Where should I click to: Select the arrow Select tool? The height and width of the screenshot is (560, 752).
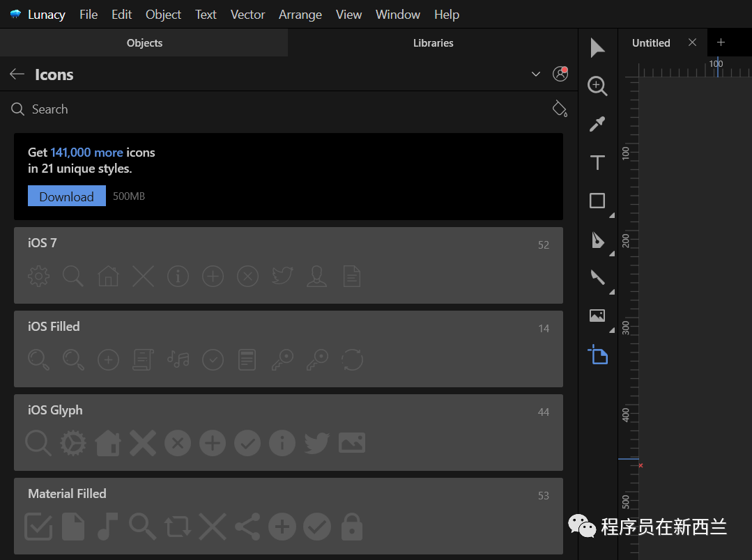click(597, 48)
